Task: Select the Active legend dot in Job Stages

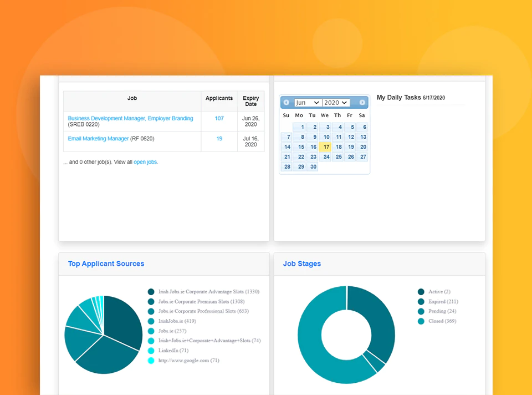Action: click(421, 292)
